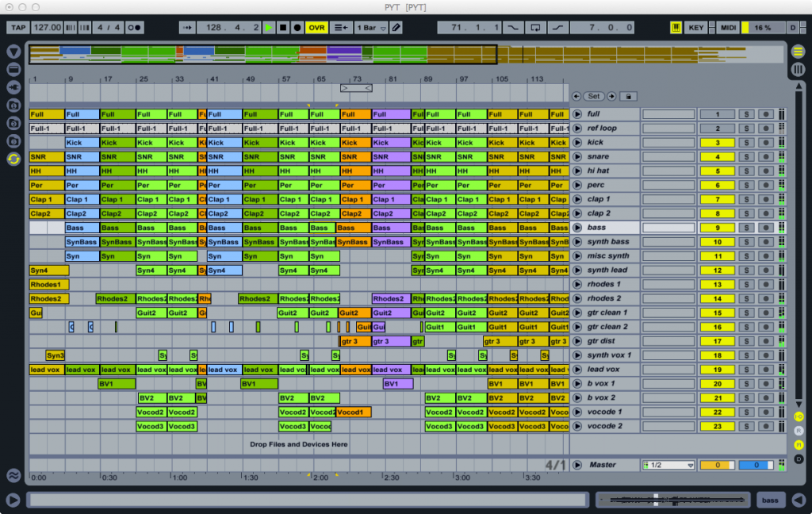
Task: Unfold the kick track
Action: 577,143
